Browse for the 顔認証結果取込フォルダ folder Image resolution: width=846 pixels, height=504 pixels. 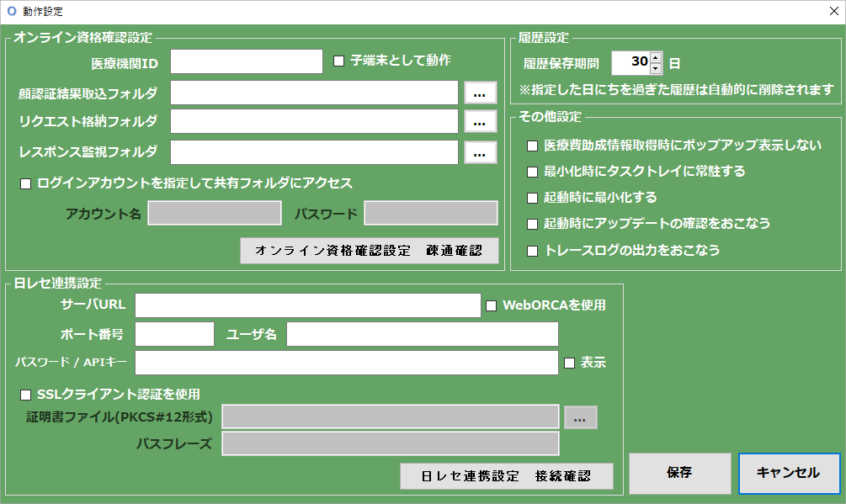[x=480, y=93]
